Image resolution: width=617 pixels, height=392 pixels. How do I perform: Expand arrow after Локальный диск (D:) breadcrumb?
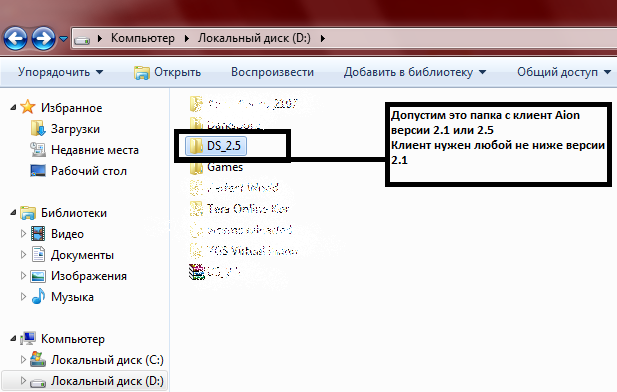coord(323,38)
